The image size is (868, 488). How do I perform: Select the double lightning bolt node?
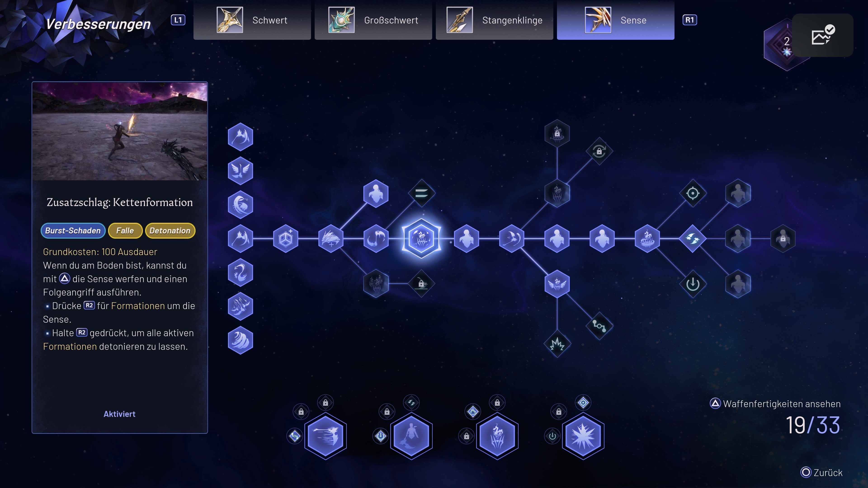(692, 238)
